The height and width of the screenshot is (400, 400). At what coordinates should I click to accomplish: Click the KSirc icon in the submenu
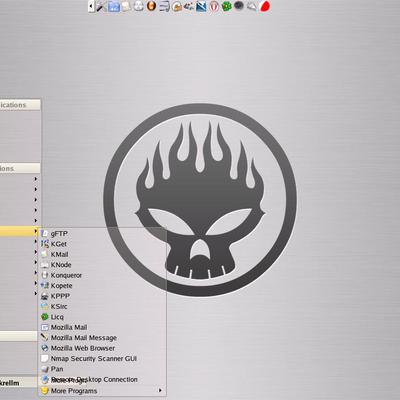pos(45,306)
